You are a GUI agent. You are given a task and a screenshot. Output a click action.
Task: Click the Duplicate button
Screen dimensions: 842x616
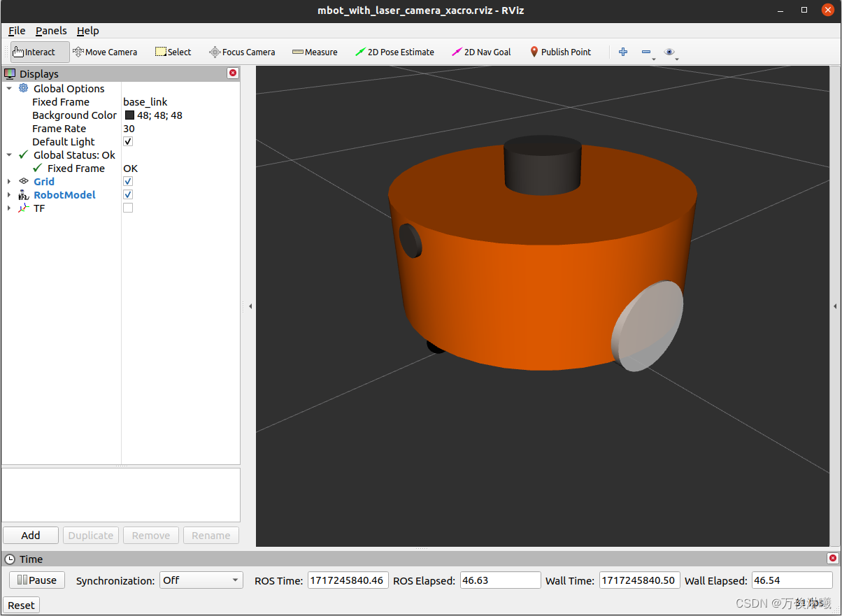(x=91, y=535)
